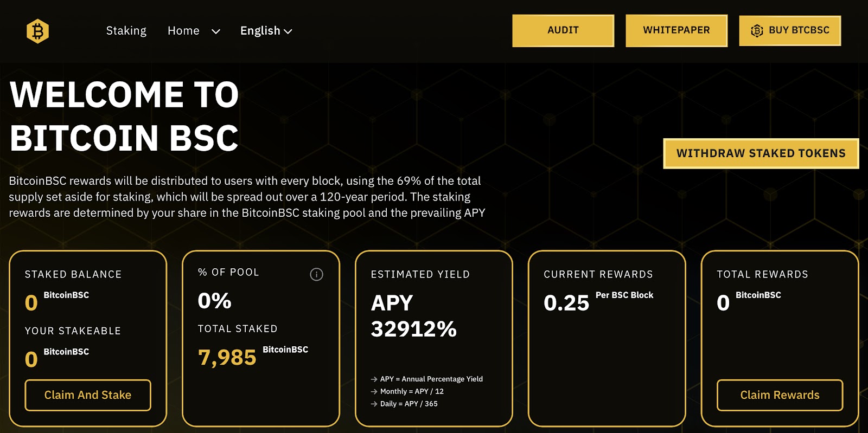Screen dimensions: 868x433
Task: Expand the Home menu chevron
Action: click(216, 31)
